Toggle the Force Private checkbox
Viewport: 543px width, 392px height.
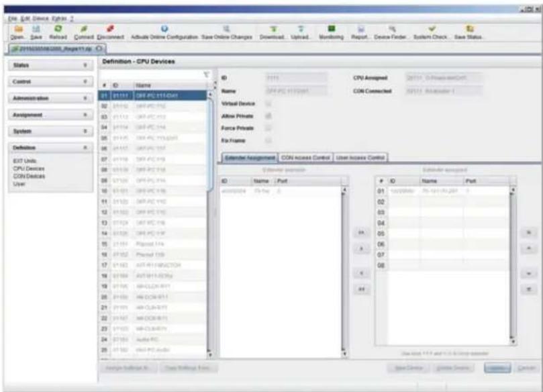268,128
